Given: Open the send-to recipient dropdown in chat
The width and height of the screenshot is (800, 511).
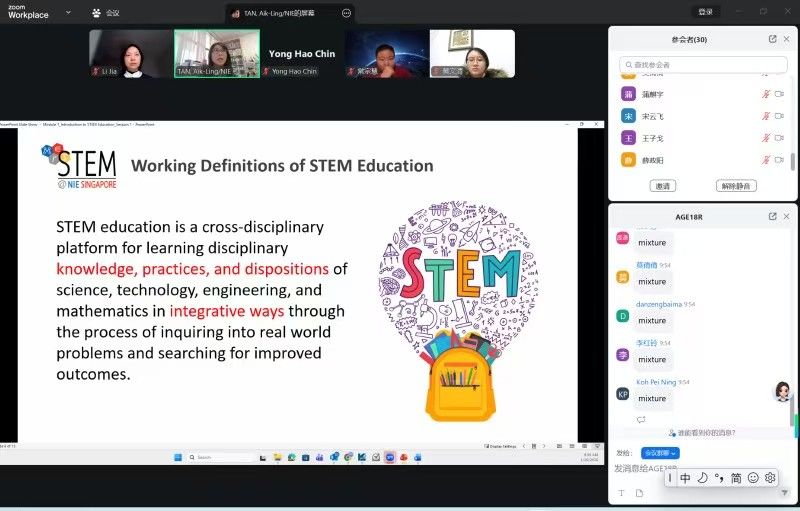Looking at the screenshot, I should pos(660,453).
